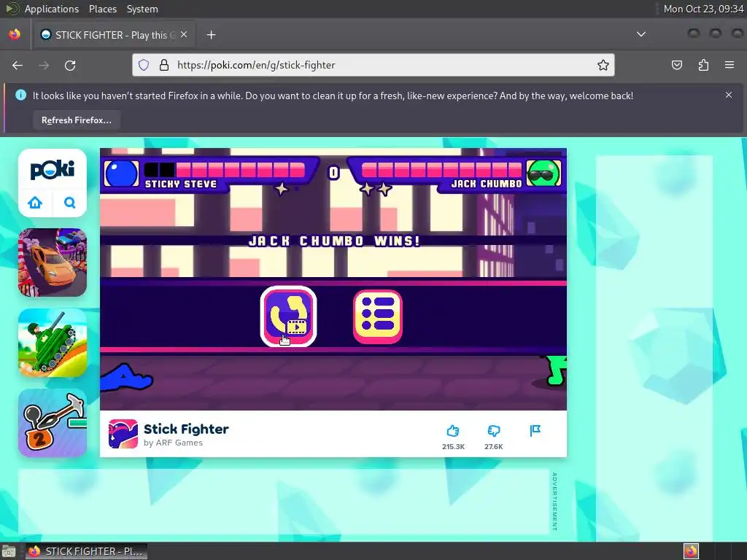Click Jack Chumbo green avatar

[x=543, y=174]
